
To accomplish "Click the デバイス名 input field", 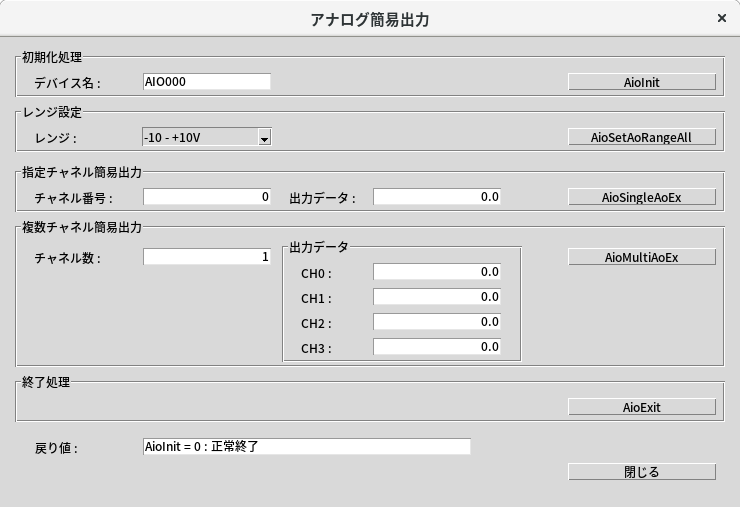I will click(206, 82).
